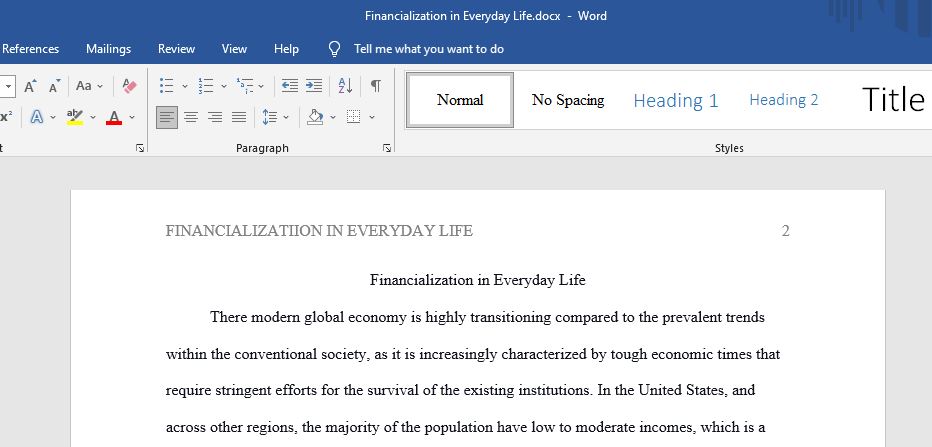Open highlight color dropdown arrow
The width and height of the screenshot is (932, 447).
[93, 118]
